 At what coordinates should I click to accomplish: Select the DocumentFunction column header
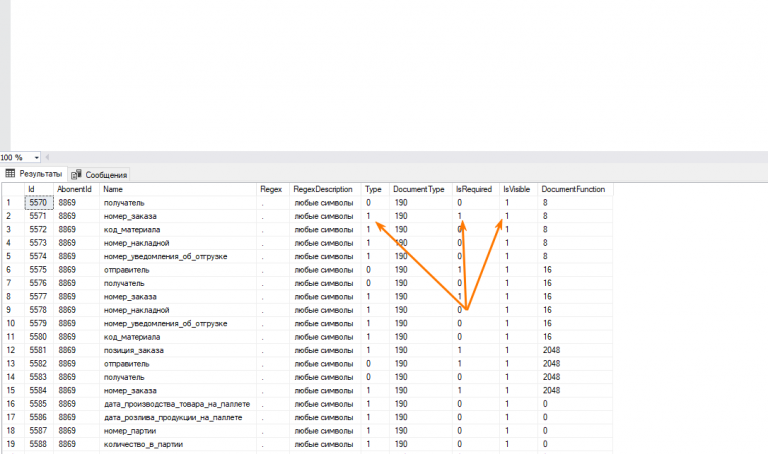[x=575, y=189]
